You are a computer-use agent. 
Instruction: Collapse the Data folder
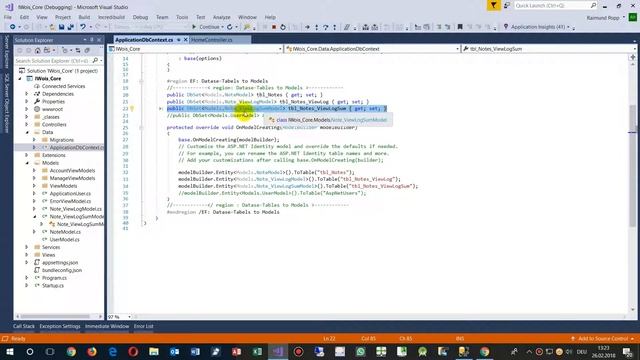[27, 132]
